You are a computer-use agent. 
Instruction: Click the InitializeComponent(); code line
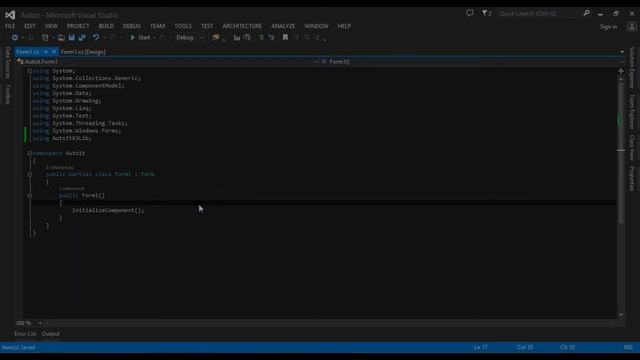tap(108, 210)
